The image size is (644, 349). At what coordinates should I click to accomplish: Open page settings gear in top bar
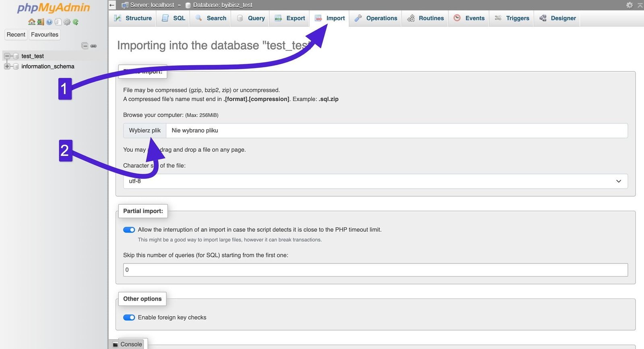pyautogui.click(x=630, y=5)
